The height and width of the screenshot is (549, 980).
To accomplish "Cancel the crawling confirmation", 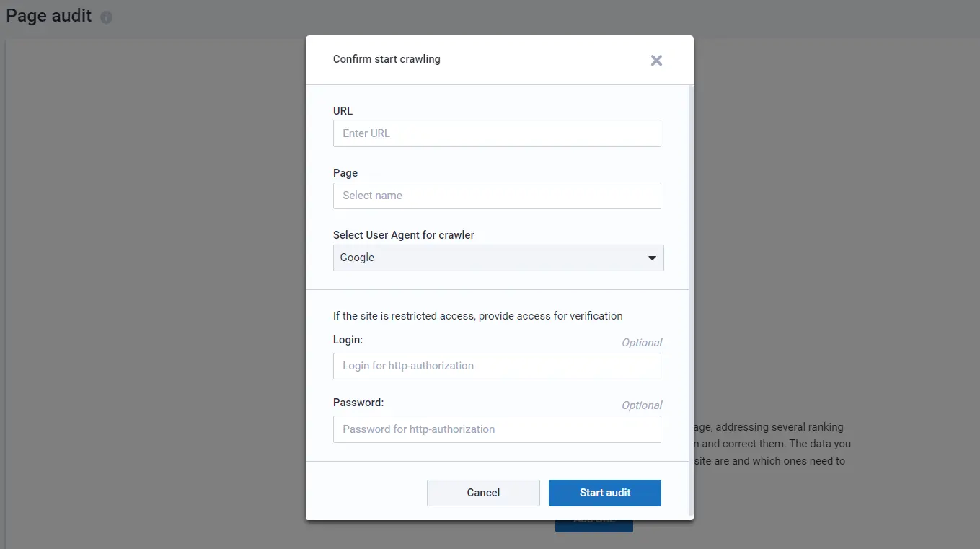I will [x=482, y=493].
